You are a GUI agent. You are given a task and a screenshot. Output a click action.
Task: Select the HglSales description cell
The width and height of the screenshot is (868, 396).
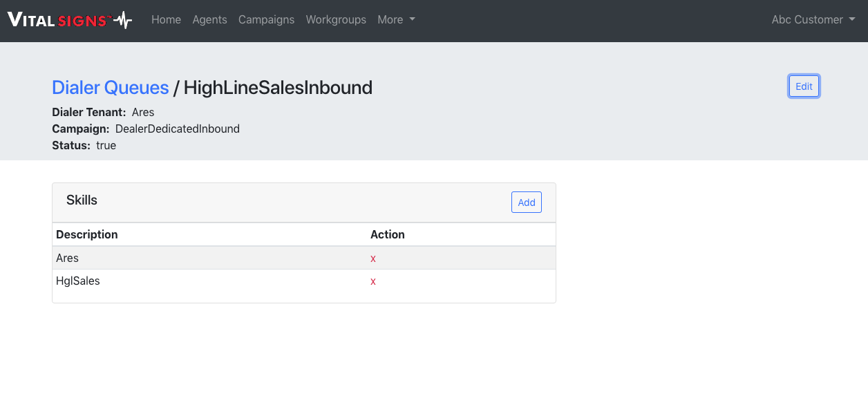pyautogui.click(x=78, y=281)
